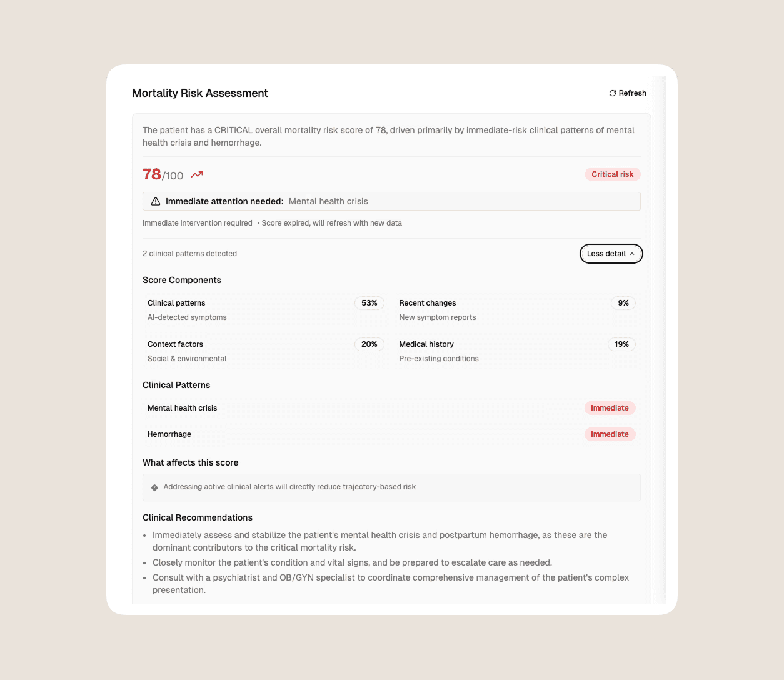
Task: Click the Refresh icon
Action: pyautogui.click(x=613, y=93)
